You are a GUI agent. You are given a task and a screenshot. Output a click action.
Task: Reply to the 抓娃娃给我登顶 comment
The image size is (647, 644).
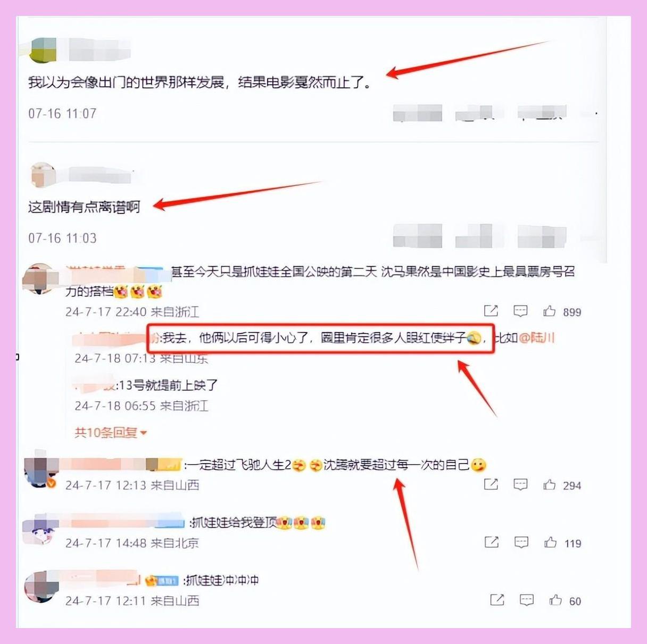click(x=521, y=542)
